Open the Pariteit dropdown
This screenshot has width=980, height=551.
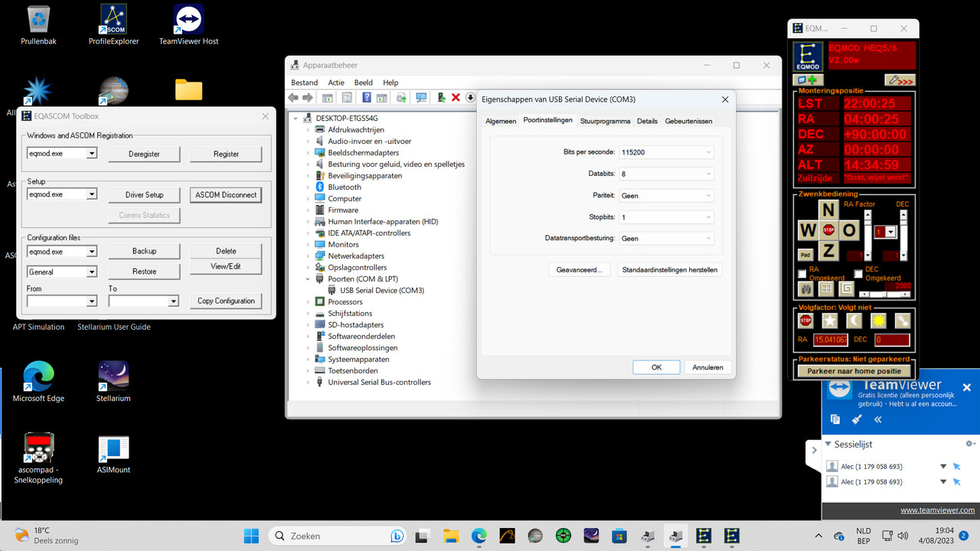665,195
